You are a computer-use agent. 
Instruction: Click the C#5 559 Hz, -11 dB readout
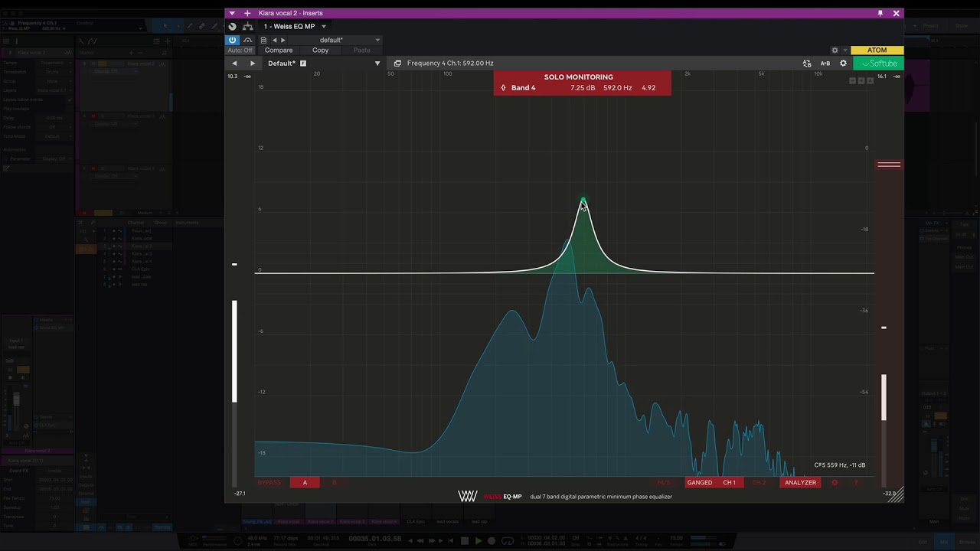point(840,465)
